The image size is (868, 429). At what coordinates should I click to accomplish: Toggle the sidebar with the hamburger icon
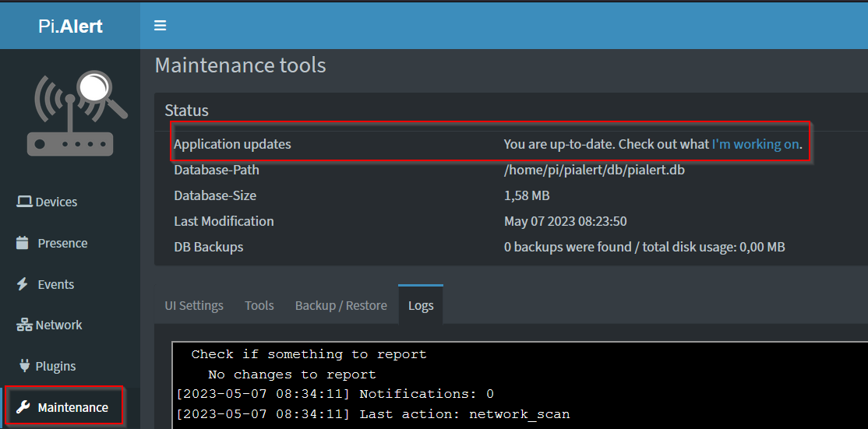tap(161, 26)
